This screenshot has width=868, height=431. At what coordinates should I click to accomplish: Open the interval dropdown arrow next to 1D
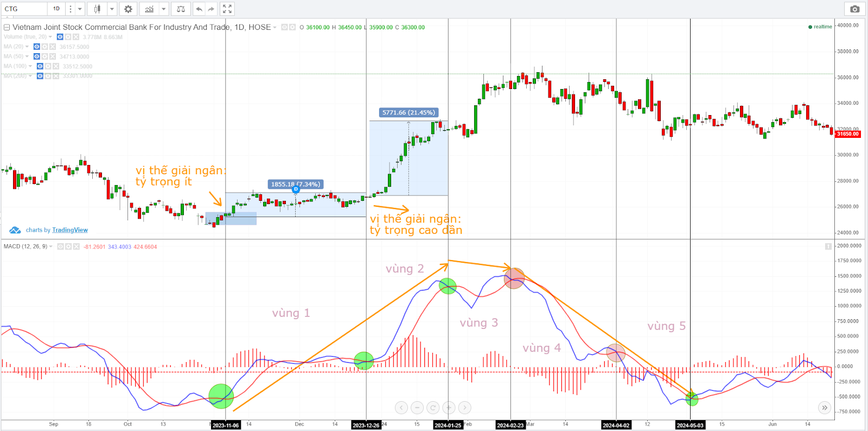click(x=80, y=9)
